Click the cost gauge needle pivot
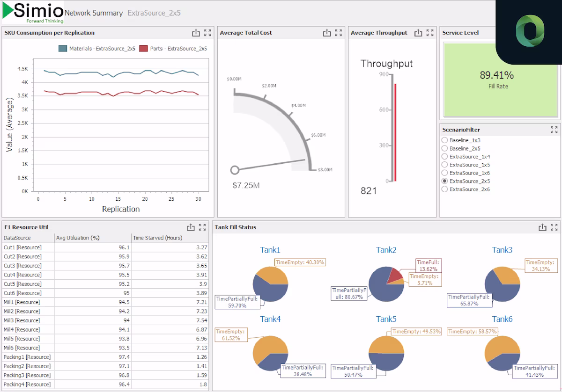The image size is (562, 392). (235, 170)
